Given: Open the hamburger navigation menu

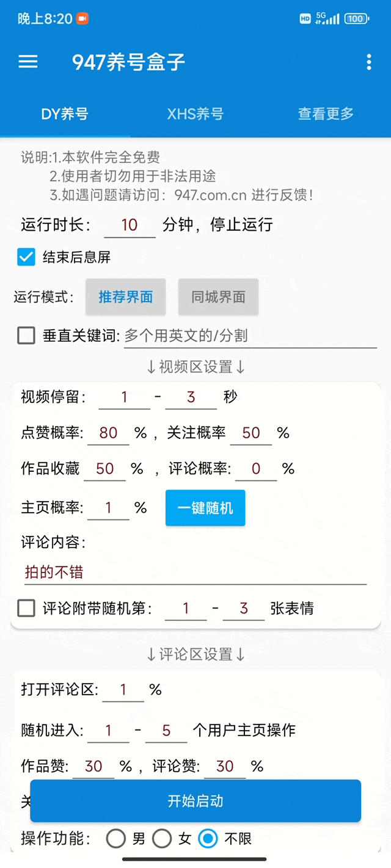Looking at the screenshot, I should coord(28,62).
